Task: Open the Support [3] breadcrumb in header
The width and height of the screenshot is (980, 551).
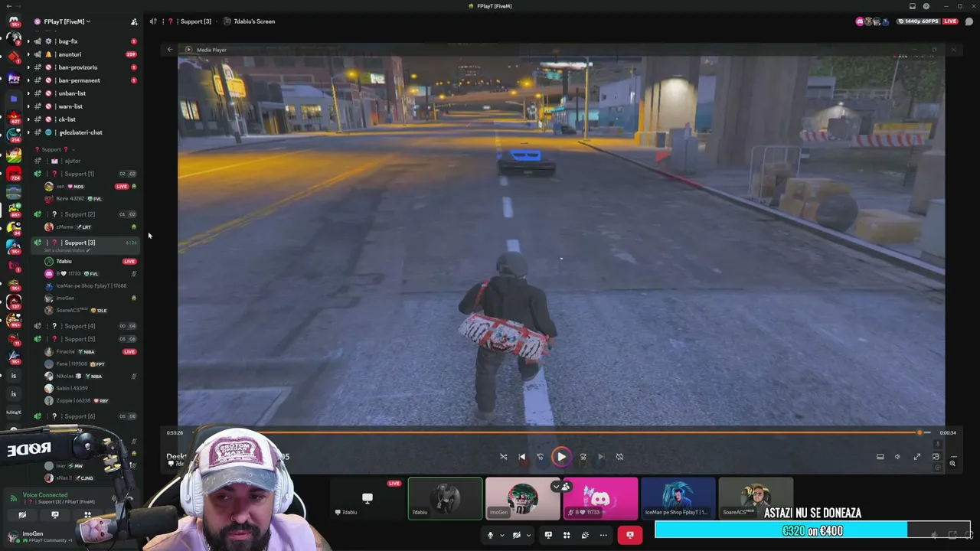Action: [195, 21]
